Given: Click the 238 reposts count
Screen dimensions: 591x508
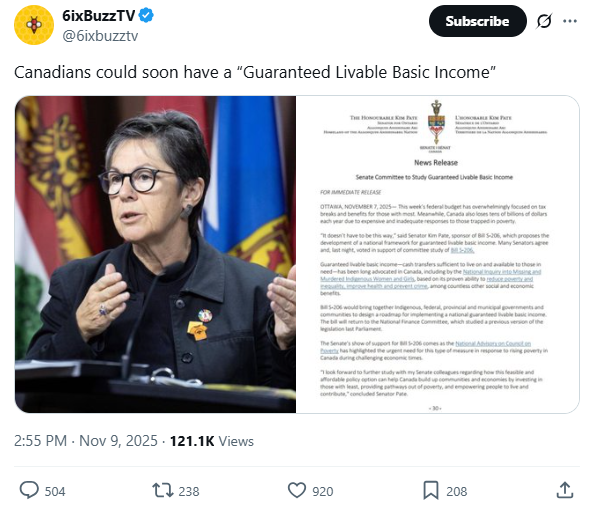Looking at the screenshot, I should click(189, 491).
